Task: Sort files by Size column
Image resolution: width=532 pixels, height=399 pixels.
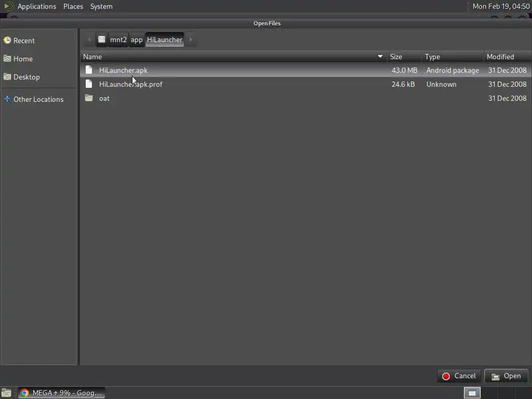Action: [404, 57]
